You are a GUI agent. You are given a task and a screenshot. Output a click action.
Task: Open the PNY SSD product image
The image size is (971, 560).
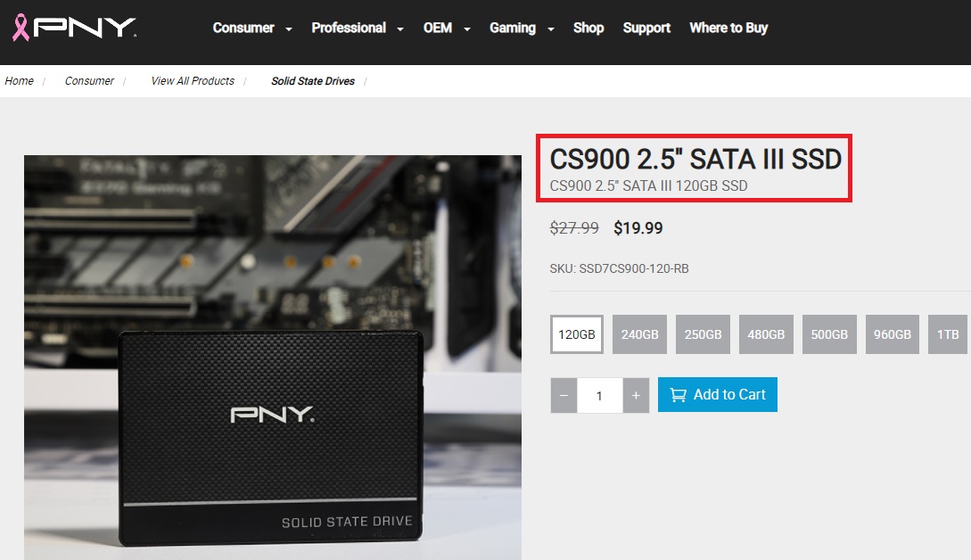pyautogui.click(x=273, y=358)
